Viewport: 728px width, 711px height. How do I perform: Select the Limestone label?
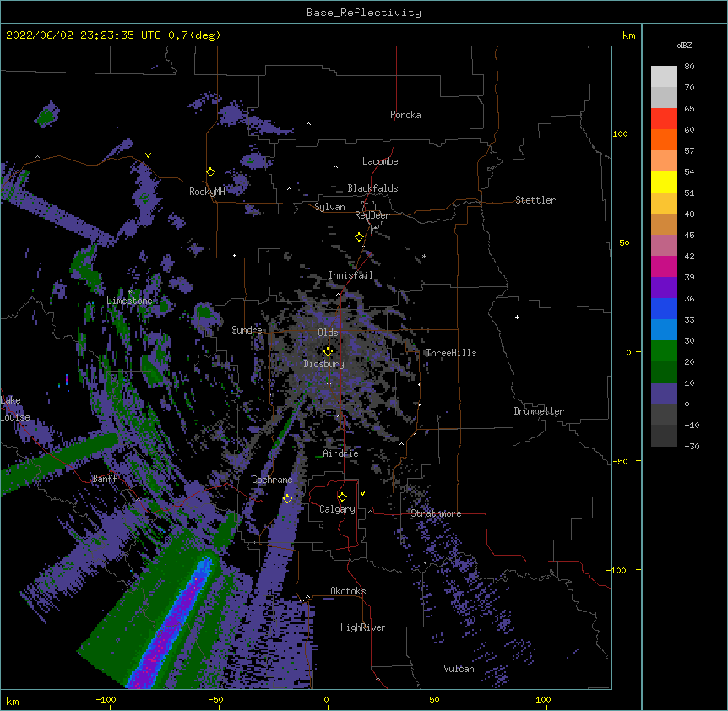click(129, 301)
